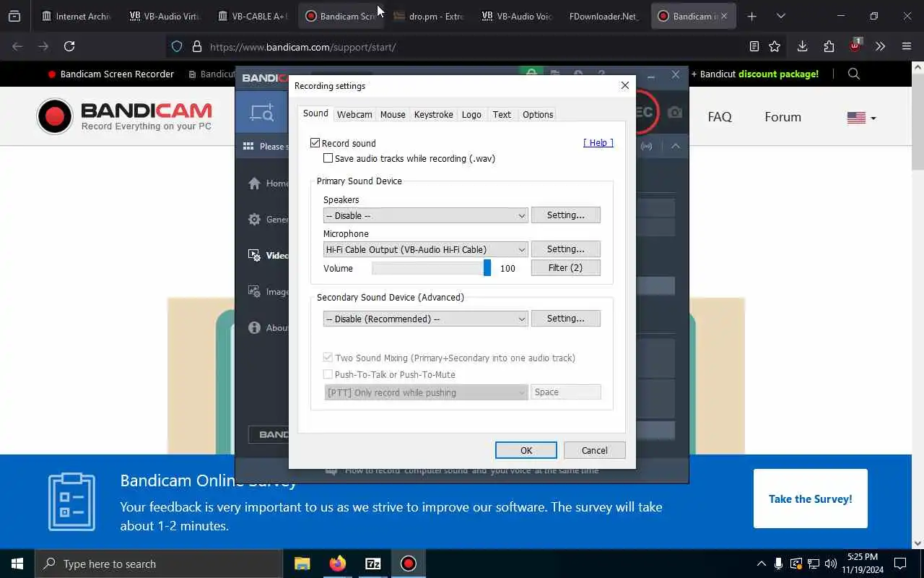Open the [ Help ] link
The width and height of the screenshot is (924, 578).
tap(598, 142)
